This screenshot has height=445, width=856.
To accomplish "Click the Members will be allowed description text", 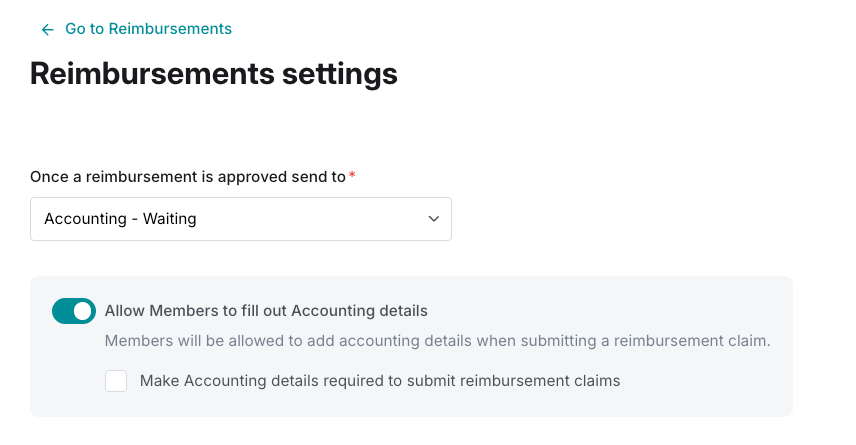I will click(x=437, y=341).
